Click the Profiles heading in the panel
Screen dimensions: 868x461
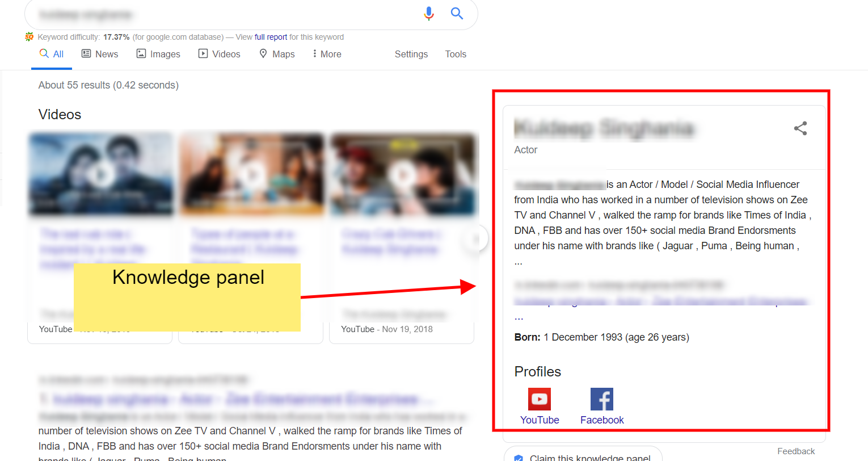(537, 372)
